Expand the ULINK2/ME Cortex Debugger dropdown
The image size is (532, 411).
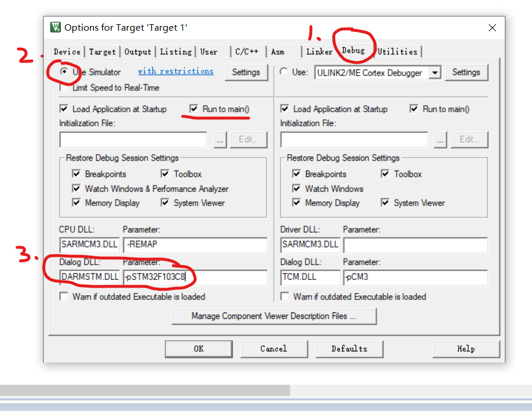tap(434, 73)
